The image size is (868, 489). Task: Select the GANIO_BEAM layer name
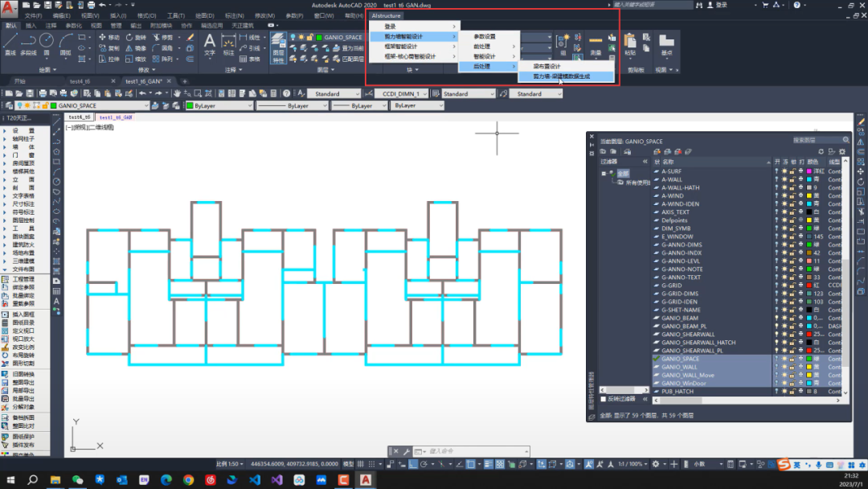point(680,318)
